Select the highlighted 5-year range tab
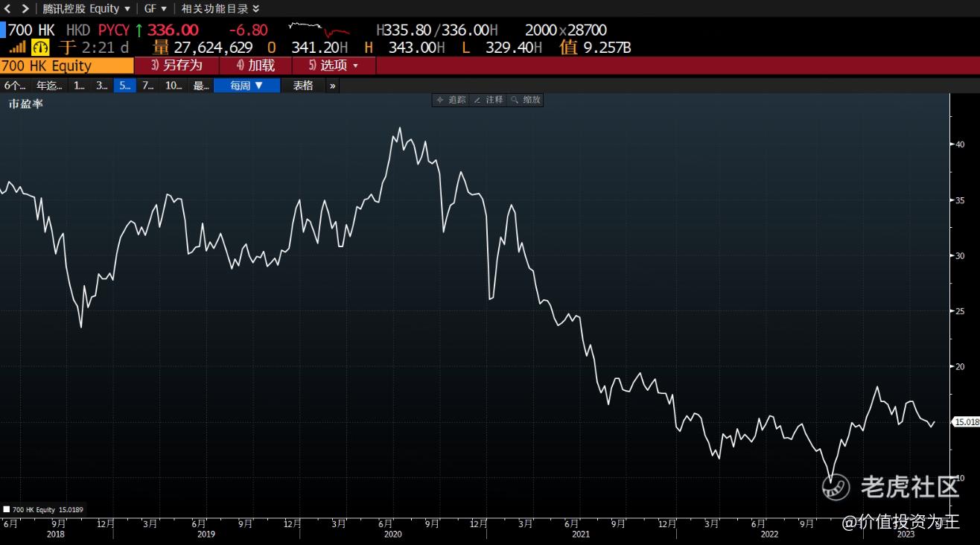 pos(124,86)
